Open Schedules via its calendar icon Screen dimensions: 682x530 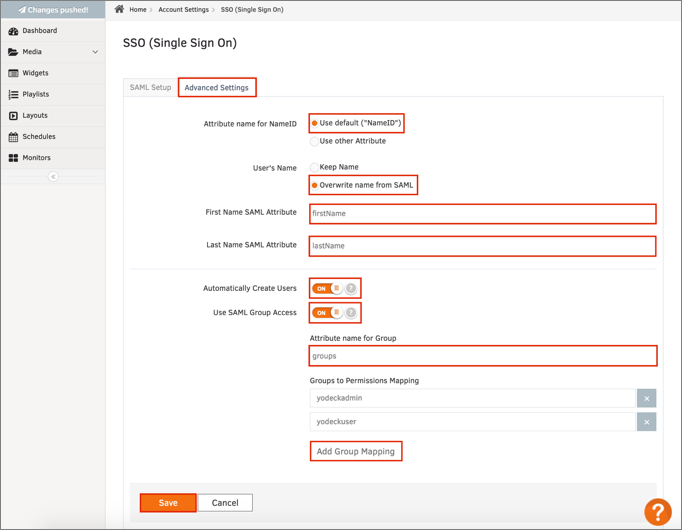pyautogui.click(x=13, y=136)
